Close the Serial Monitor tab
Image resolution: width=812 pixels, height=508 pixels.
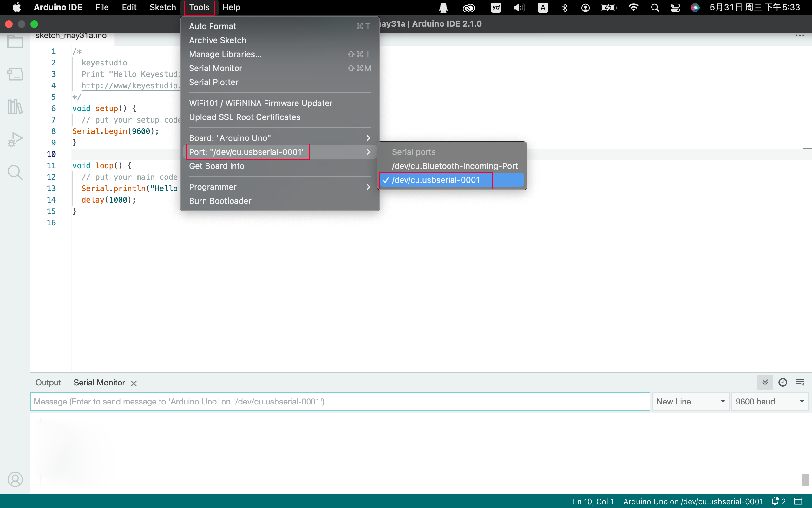(134, 383)
